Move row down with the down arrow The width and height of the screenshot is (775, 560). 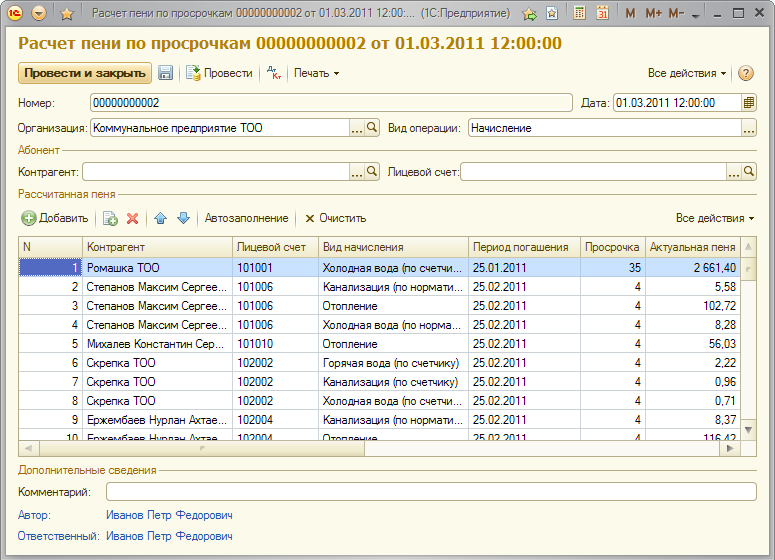click(182, 218)
